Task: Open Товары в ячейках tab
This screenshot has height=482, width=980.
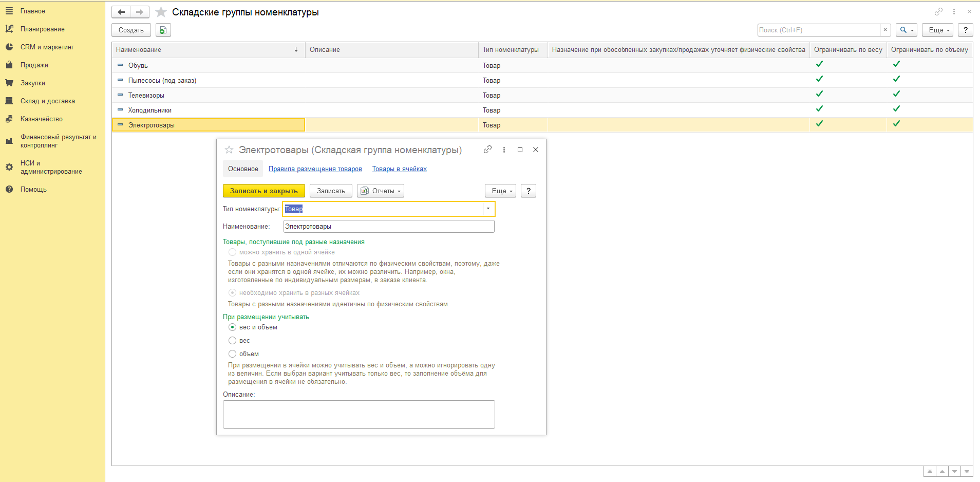Action: 400,169
